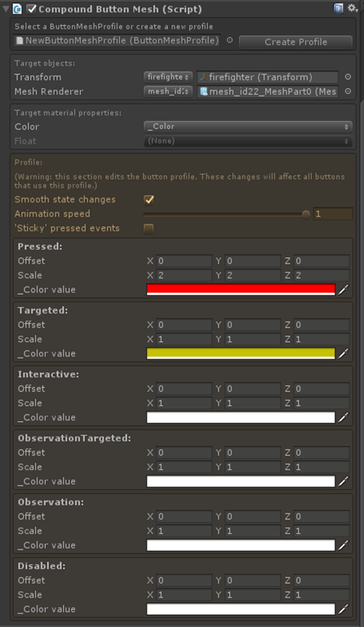Use the eyedropper for the Disabled color

click(344, 609)
